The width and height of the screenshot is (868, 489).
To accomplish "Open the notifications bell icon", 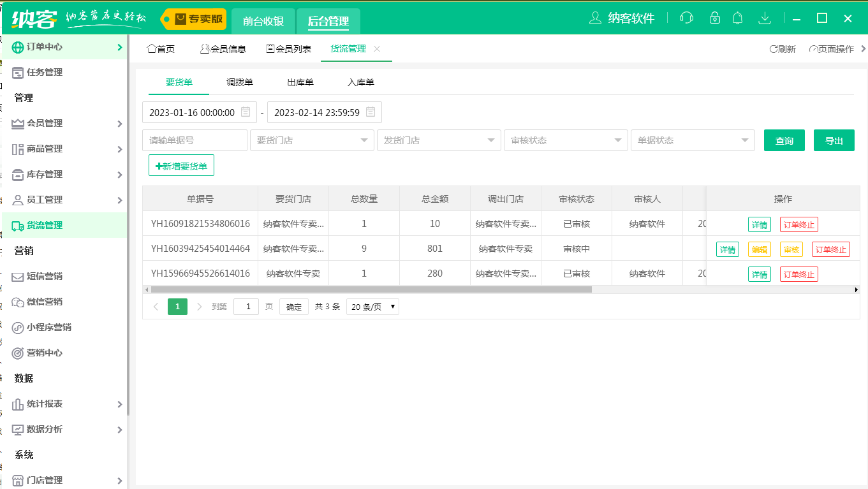I will [738, 18].
